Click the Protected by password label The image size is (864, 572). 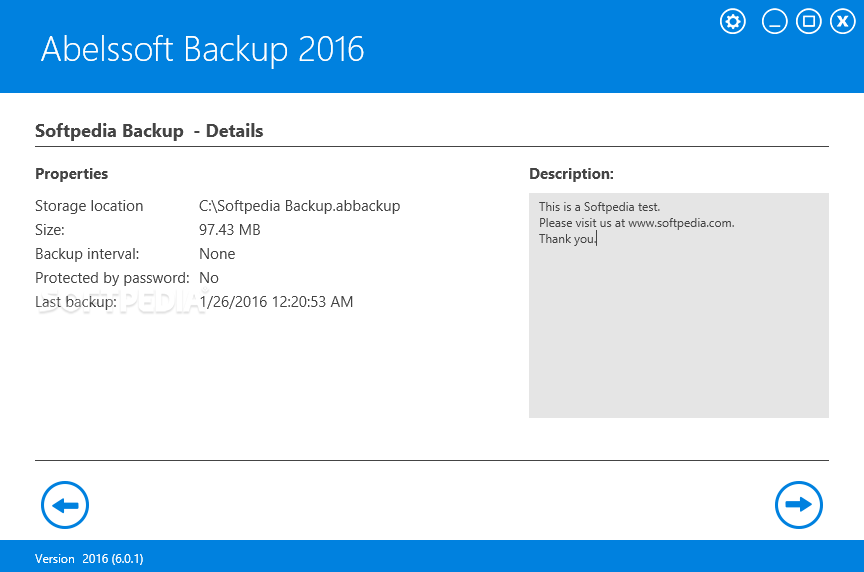pos(112,278)
